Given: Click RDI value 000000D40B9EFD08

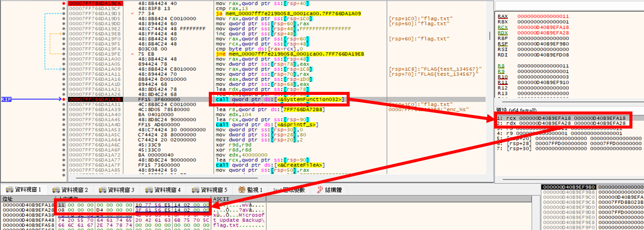Looking at the screenshot, I should [543, 55].
